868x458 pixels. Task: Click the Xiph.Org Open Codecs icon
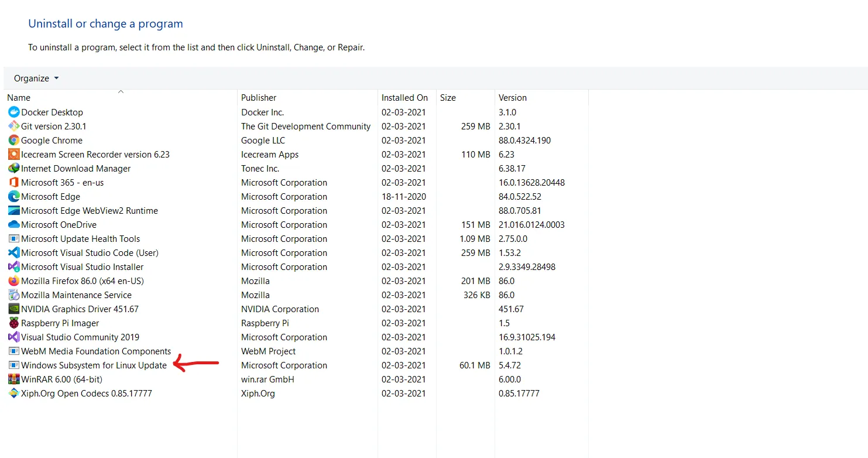13,393
